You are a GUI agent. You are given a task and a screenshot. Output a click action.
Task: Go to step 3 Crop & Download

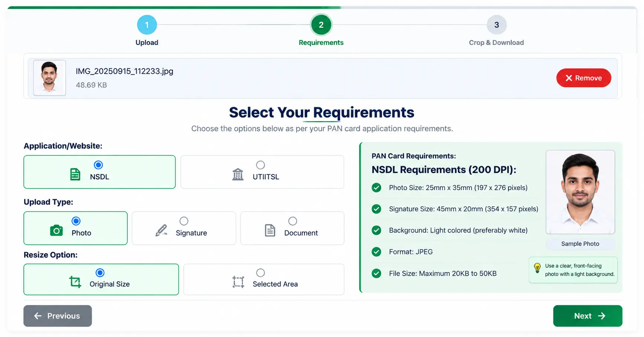tap(497, 25)
